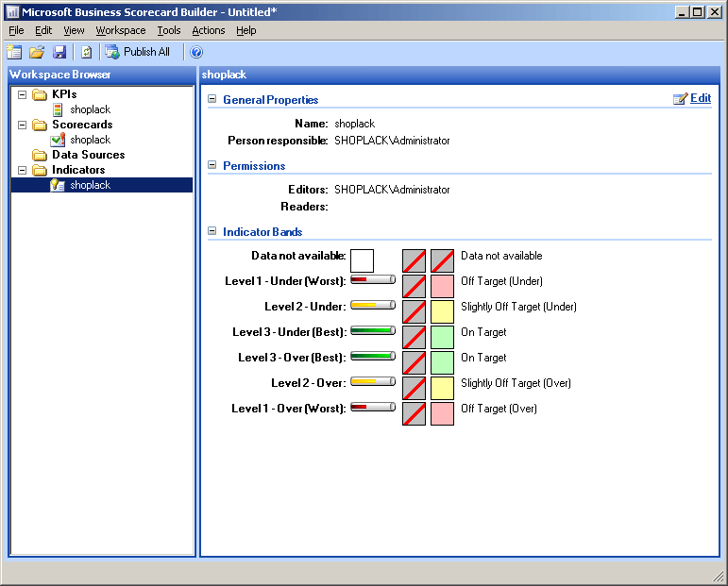This screenshot has height=586, width=728.
Task: Collapse the Indicator Bands section
Action: (212, 230)
